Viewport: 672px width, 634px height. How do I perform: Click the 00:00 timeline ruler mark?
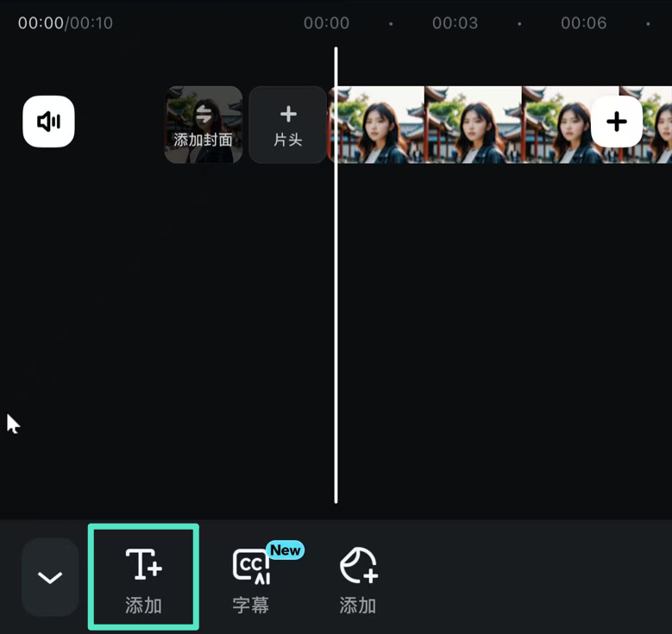coord(327,23)
